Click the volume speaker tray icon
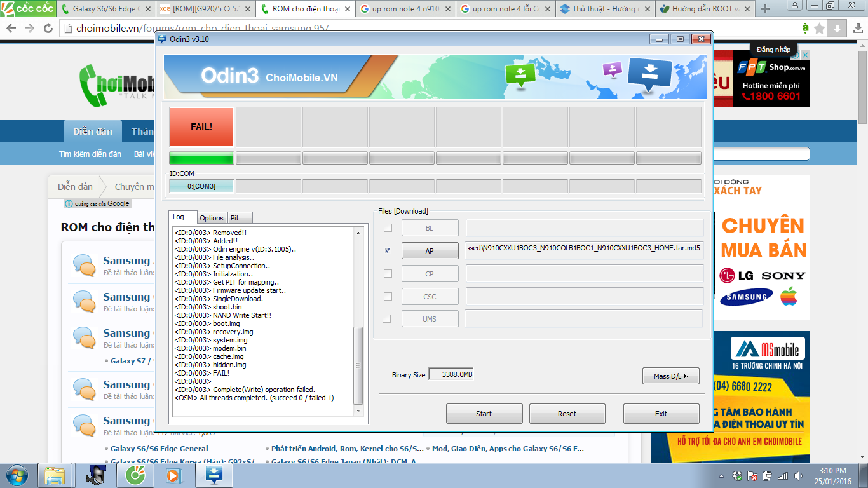Screen dimensions: 868x488 [x=799, y=476]
